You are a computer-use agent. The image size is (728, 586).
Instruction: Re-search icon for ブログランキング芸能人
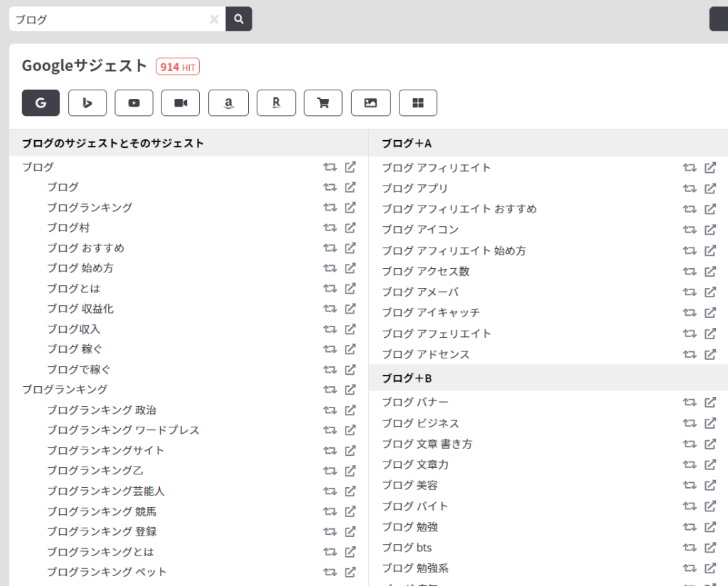point(330,491)
